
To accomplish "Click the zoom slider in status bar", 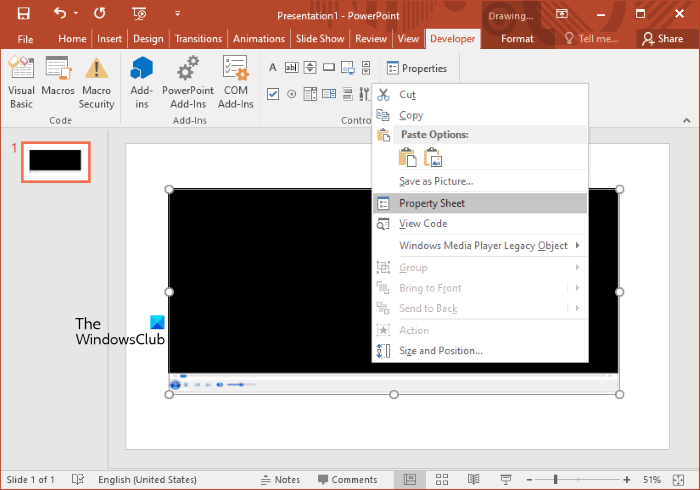I will 556,480.
